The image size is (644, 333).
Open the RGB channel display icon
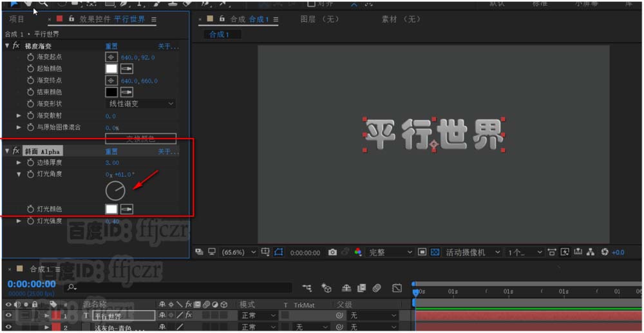358,252
